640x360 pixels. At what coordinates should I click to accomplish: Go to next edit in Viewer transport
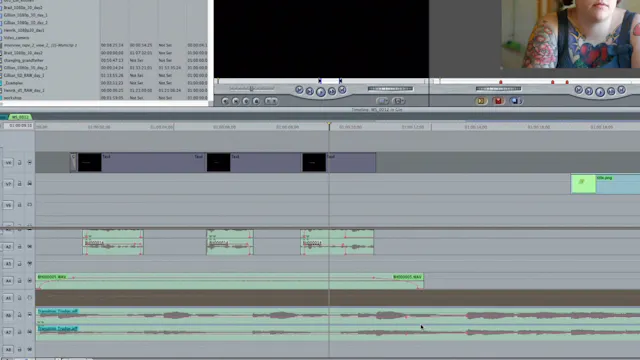pos(342,90)
